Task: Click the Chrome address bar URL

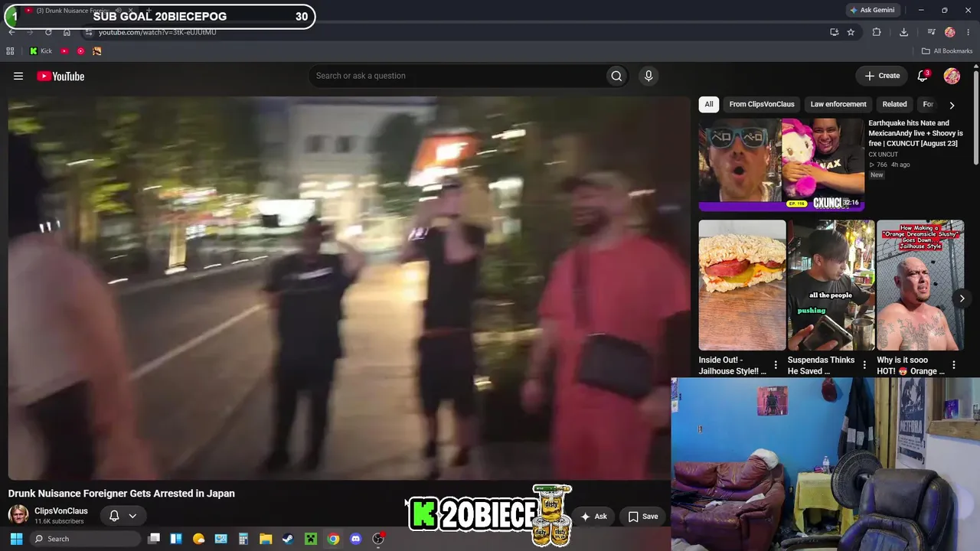Action: 157,32
